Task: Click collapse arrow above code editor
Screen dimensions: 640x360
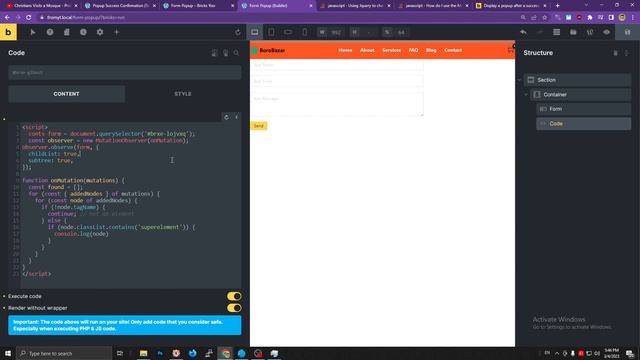Action: click(236, 117)
